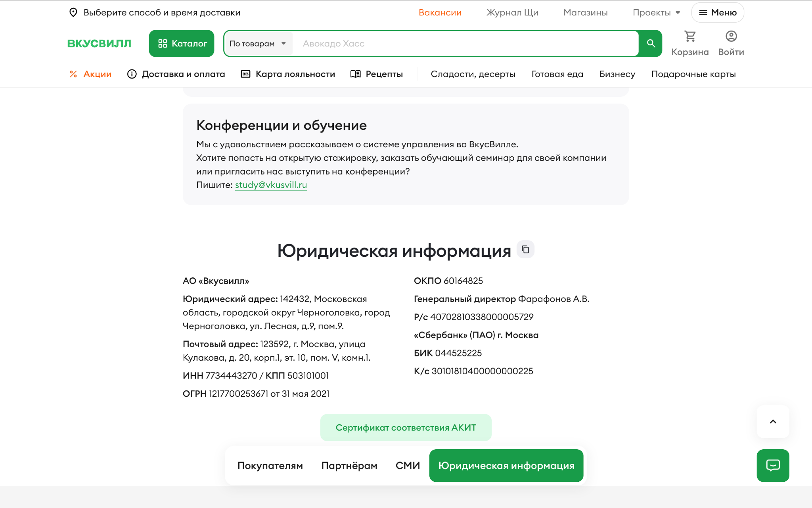Open the Акции promotions link

click(90, 74)
